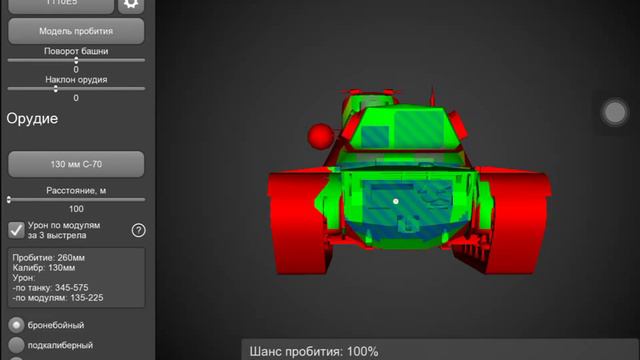Open the Модель пробития mode button
This screenshot has height=360, width=640.
(x=76, y=31)
